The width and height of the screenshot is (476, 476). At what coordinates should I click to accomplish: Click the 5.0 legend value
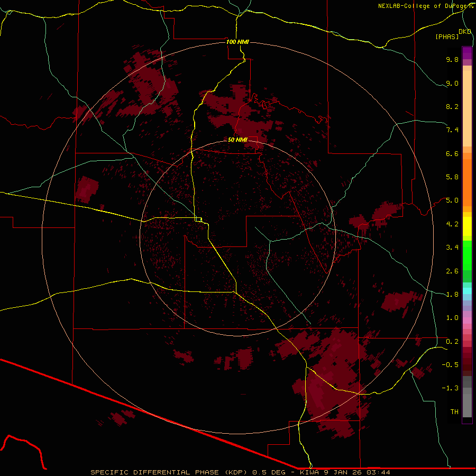point(452,200)
